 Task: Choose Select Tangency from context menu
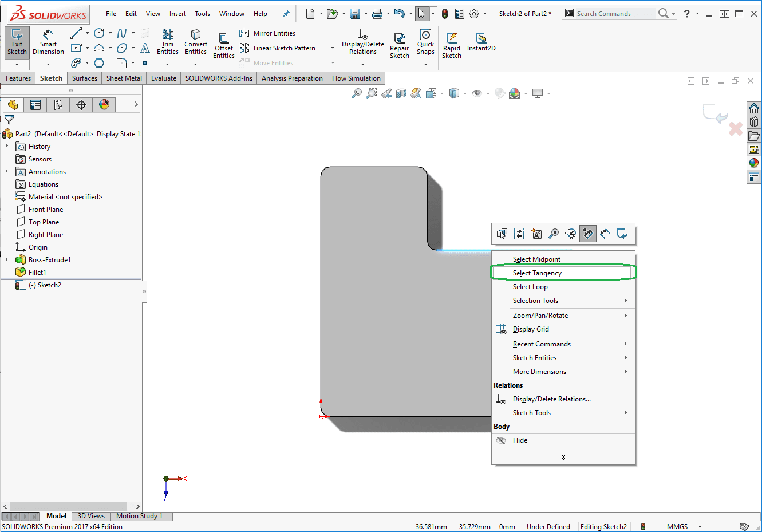tap(537, 273)
